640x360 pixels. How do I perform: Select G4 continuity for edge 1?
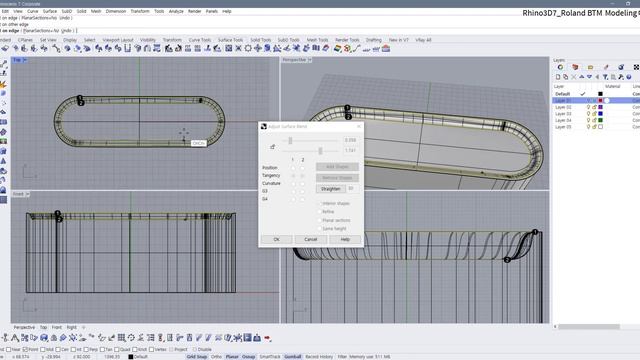[x=293, y=199]
